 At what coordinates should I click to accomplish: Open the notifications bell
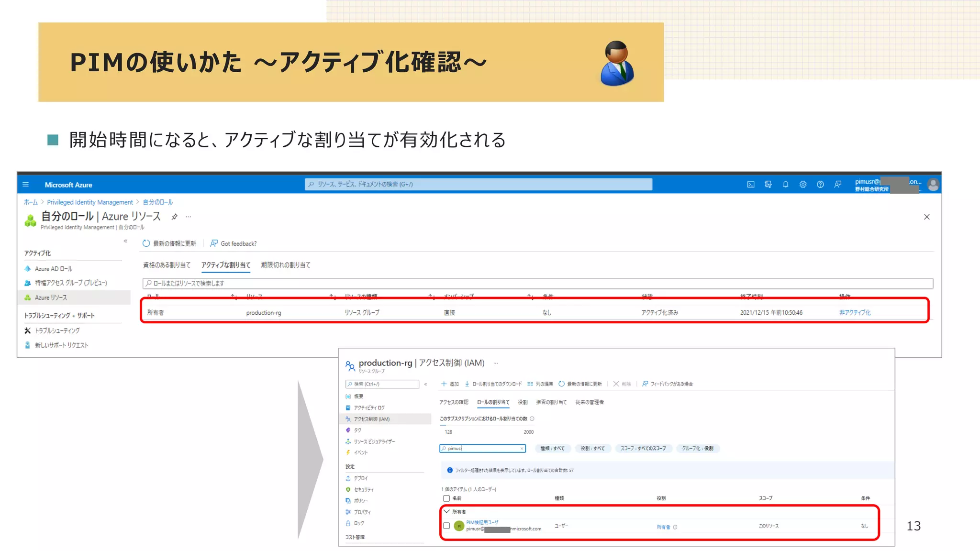pos(785,185)
